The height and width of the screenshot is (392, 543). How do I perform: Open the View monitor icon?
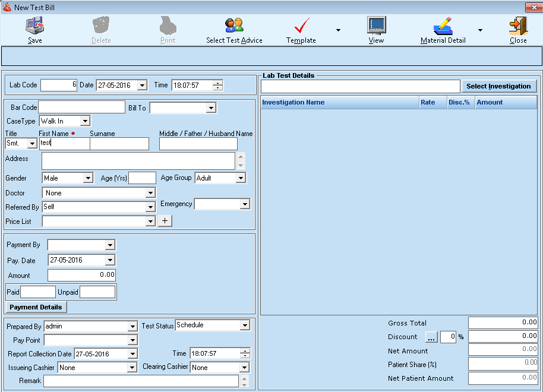point(377,26)
